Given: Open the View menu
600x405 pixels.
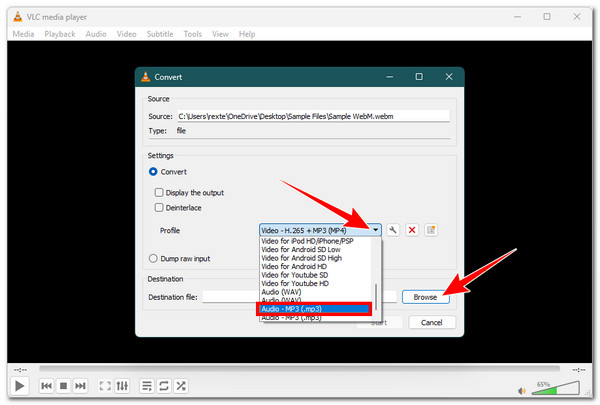Looking at the screenshot, I should pos(220,34).
